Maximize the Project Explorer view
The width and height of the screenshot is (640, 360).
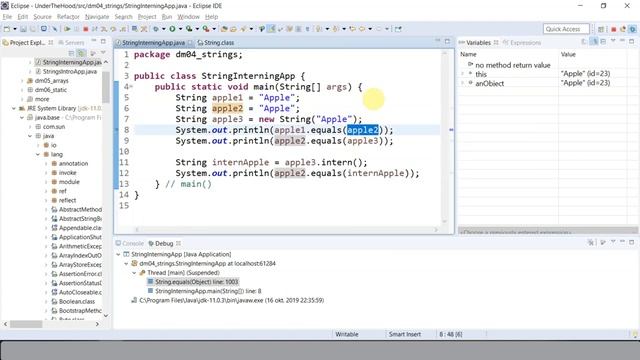[x=103, y=42]
